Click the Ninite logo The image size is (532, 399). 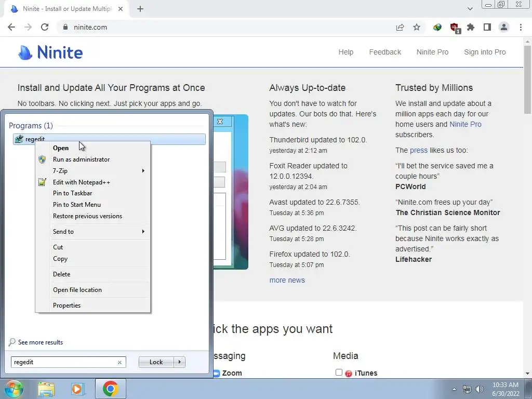point(50,52)
